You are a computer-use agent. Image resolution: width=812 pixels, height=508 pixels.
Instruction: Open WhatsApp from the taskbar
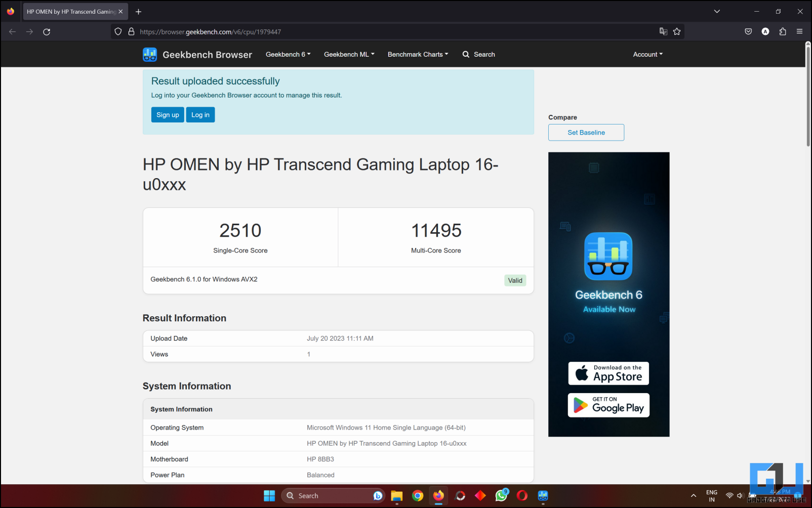pyautogui.click(x=501, y=496)
